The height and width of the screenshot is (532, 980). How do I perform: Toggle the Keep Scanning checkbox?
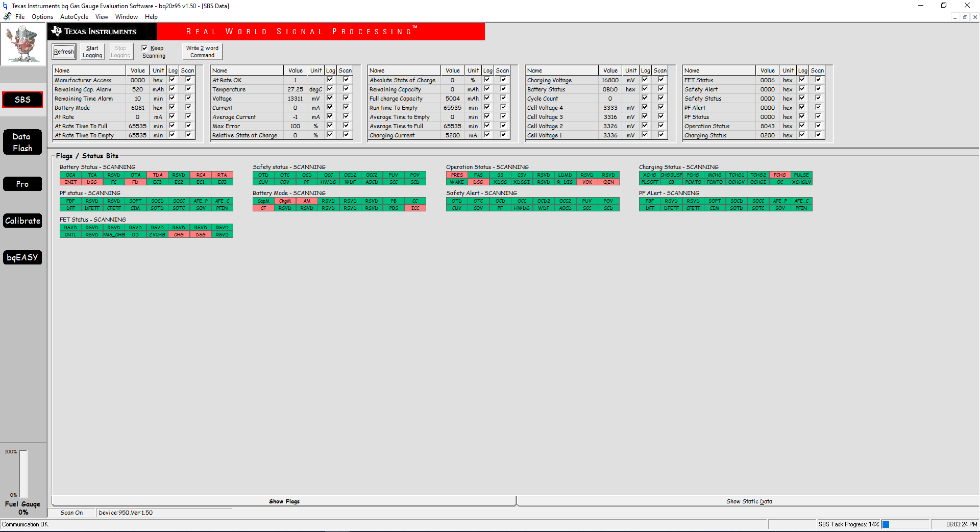coord(144,48)
